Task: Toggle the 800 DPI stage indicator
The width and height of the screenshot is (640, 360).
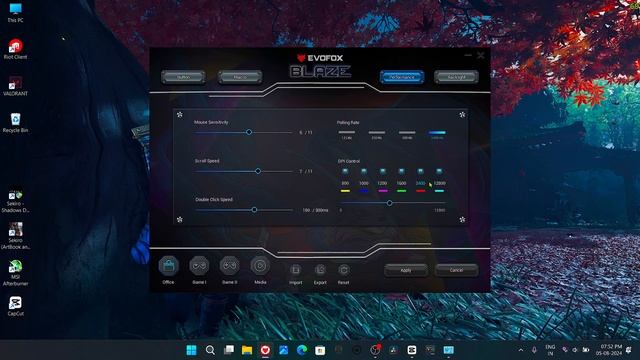Action: point(345,171)
